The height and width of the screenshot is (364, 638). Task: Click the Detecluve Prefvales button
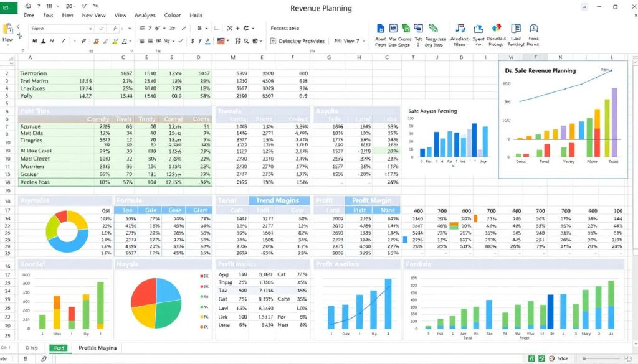297,41
